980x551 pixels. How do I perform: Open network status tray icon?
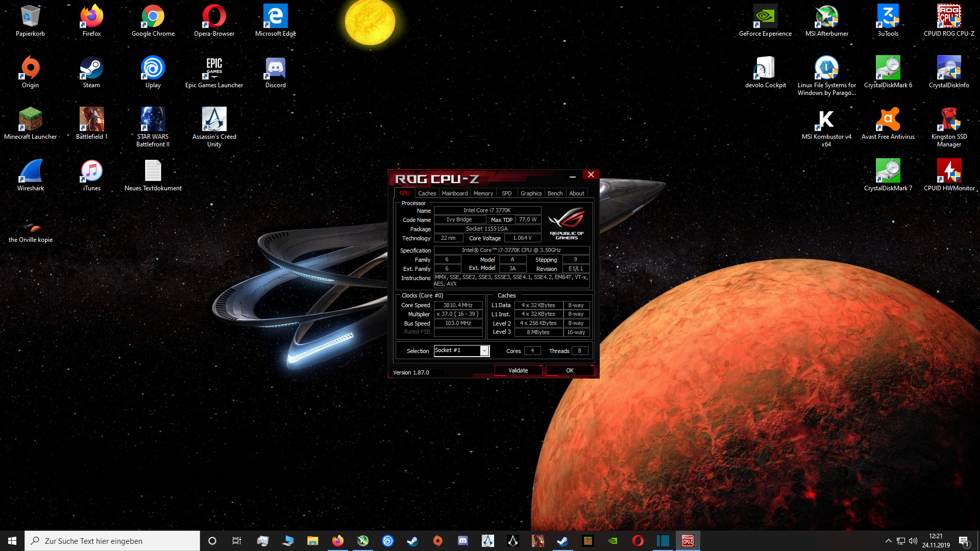(x=901, y=541)
